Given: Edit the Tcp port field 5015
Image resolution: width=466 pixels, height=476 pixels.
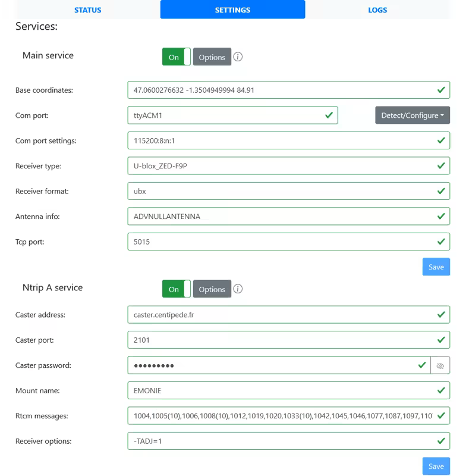Looking at the screenshot, I should coord(279,242).
